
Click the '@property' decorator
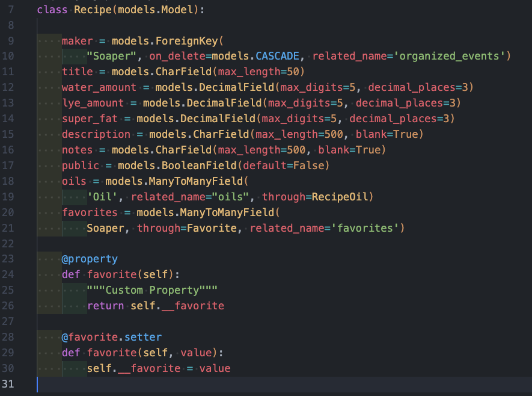(x=90, y=259)
